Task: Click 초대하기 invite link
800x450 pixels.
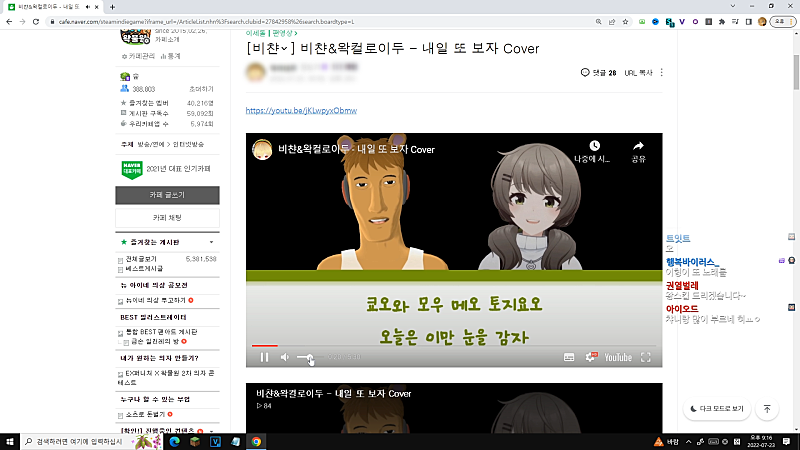Action: point(201,89)
